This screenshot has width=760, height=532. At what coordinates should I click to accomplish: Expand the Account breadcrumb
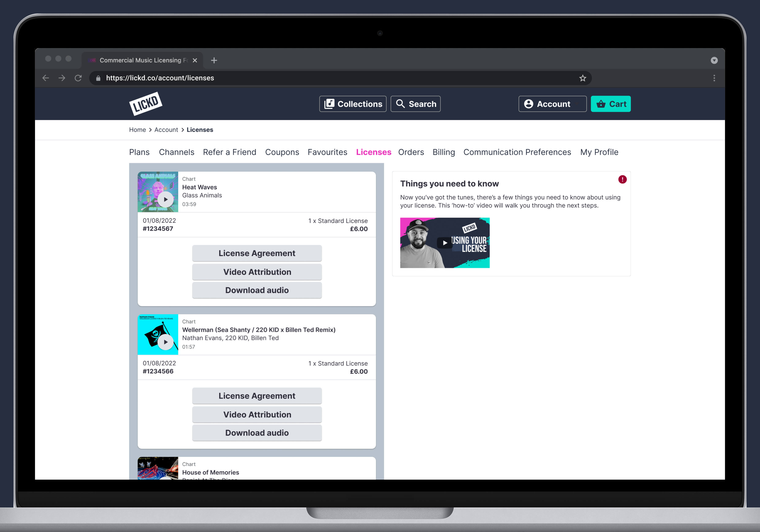pos(166,129)
